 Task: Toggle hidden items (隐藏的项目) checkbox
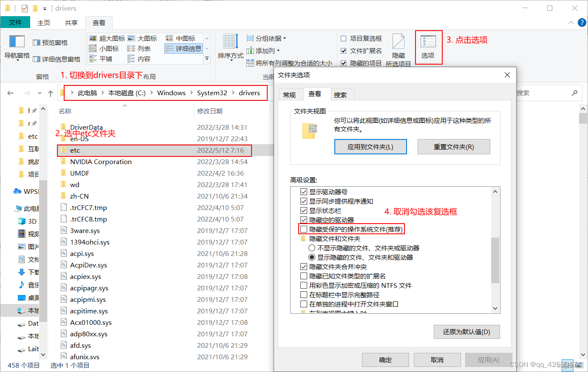coord(344,63)
